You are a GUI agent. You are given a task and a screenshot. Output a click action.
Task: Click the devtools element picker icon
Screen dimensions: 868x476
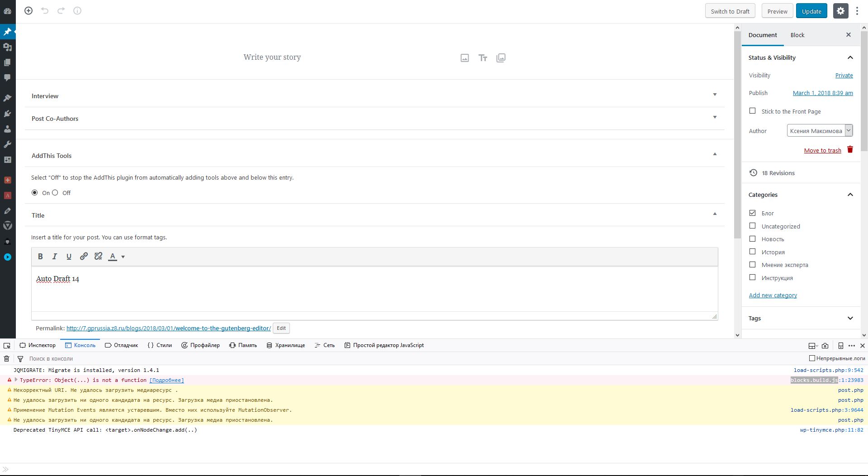pos(7,346)
